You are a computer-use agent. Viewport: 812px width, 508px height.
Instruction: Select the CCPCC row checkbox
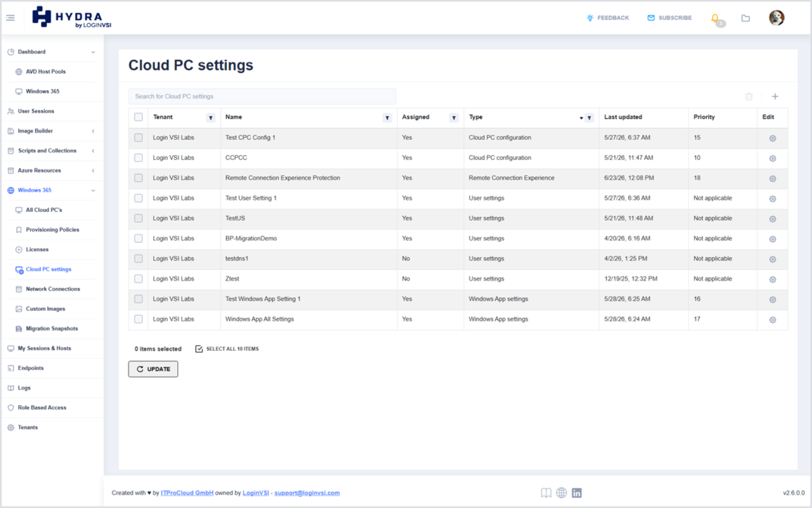[x=138, y=158]
